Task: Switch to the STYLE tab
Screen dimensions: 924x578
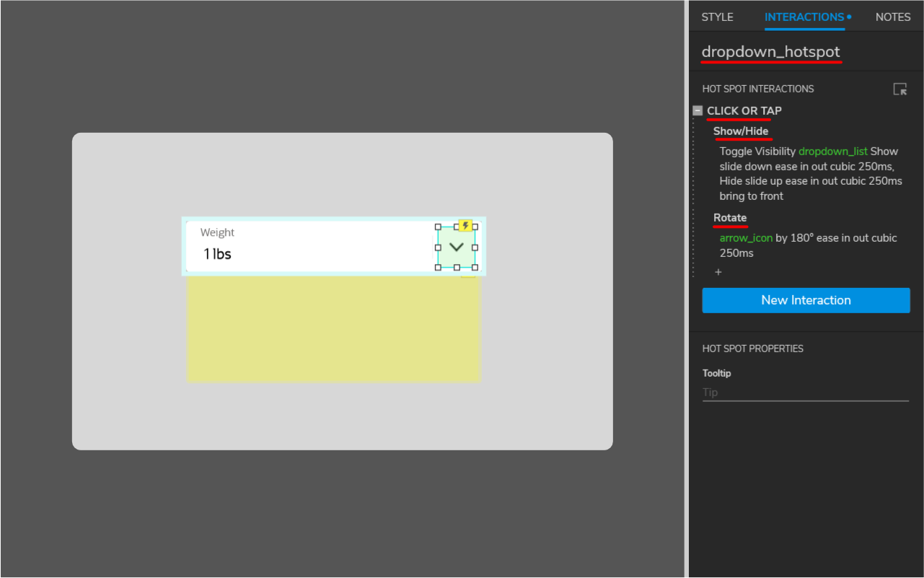Action: pos(717,17)
